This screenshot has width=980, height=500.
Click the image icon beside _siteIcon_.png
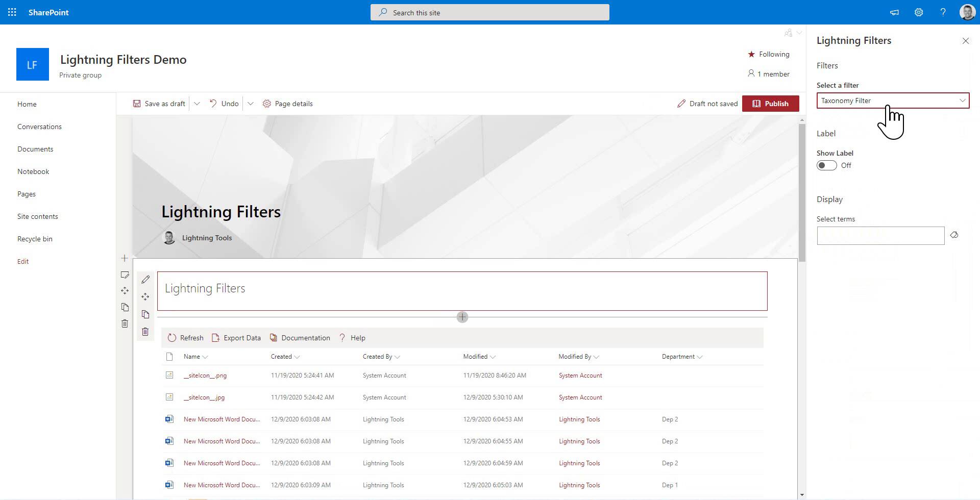click(169, 375)
